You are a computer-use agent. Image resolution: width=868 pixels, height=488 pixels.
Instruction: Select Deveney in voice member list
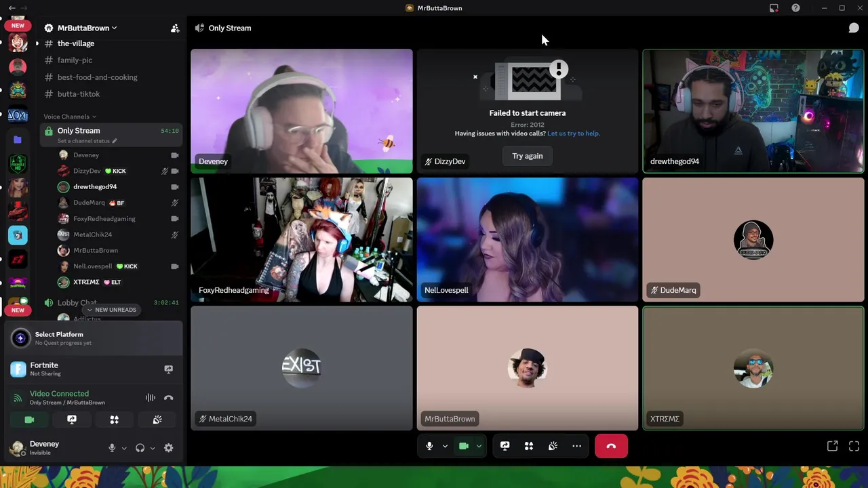(85, 155)
